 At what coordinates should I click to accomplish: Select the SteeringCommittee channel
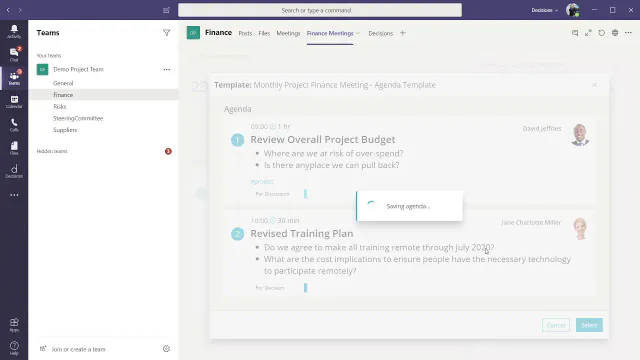coord(78,118)
